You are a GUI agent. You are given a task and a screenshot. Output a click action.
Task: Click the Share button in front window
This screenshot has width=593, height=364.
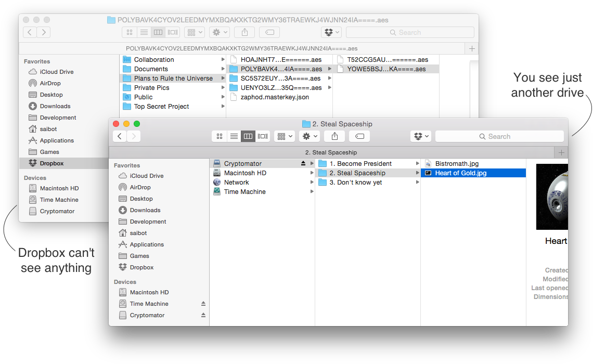pyautogui.click(x=334, y=136)
